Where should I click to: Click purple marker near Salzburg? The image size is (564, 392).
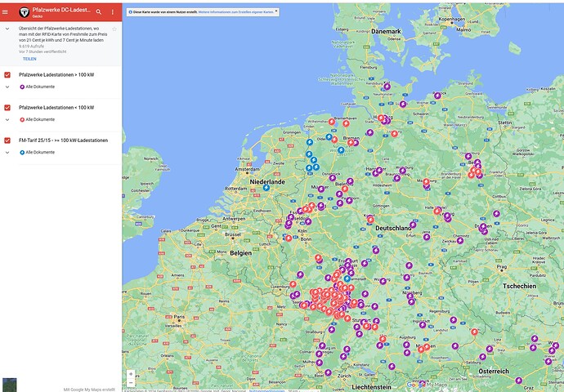coord(482,357)
